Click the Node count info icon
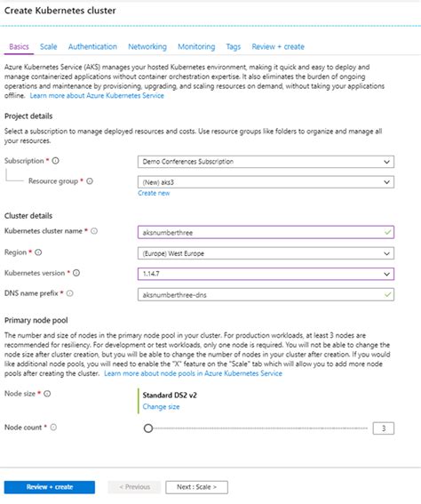Image resolution: width=421 pixels, height=504 pixels. pyautogui.click(x=53, y=428)
